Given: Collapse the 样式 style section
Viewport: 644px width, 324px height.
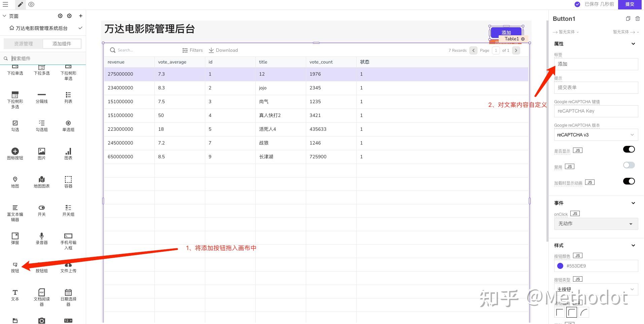Looking at the screenshot, I should (633, 245).
